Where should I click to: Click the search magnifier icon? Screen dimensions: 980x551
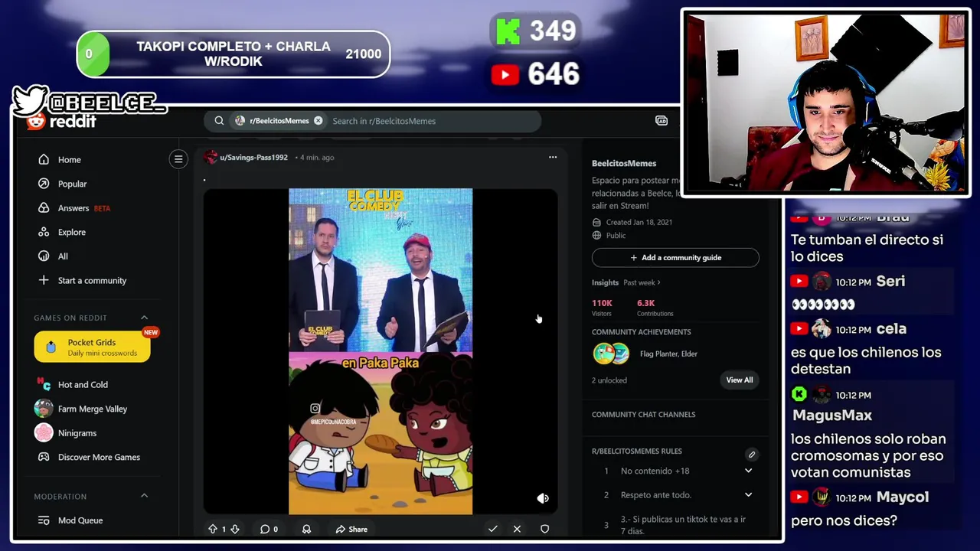pos(219,121)
